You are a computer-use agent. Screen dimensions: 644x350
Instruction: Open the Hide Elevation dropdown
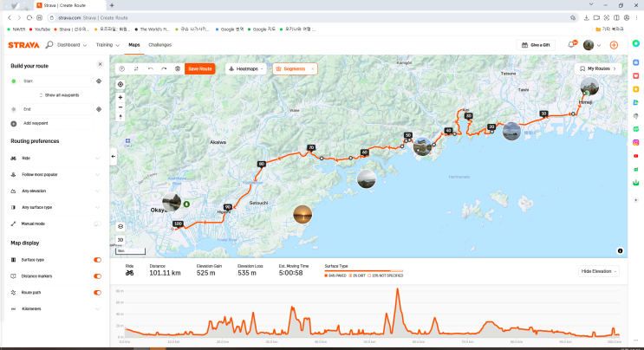(x=599, y=271)
